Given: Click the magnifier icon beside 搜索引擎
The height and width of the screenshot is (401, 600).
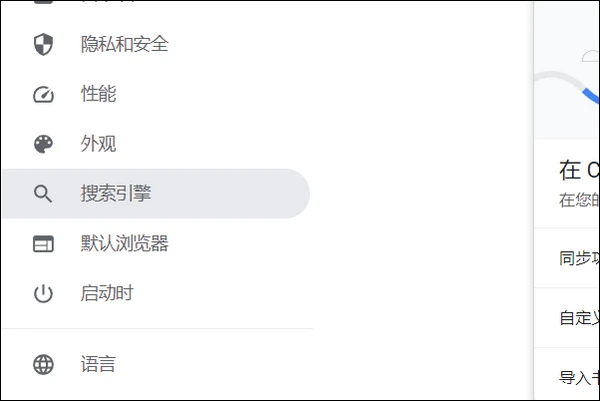Looking at the screenshot, I should pos(43,194).
